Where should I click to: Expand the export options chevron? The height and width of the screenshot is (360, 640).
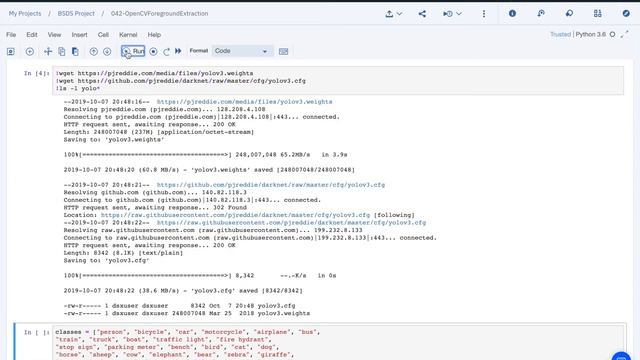(400, 14)
